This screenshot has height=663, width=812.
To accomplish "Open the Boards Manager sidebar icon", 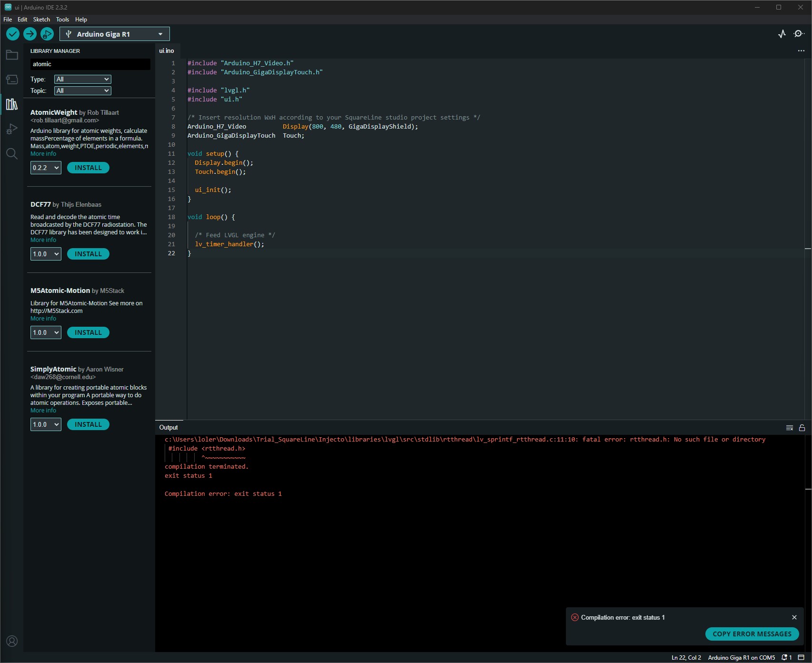I will pyautogui.click(x=12, y=80).
